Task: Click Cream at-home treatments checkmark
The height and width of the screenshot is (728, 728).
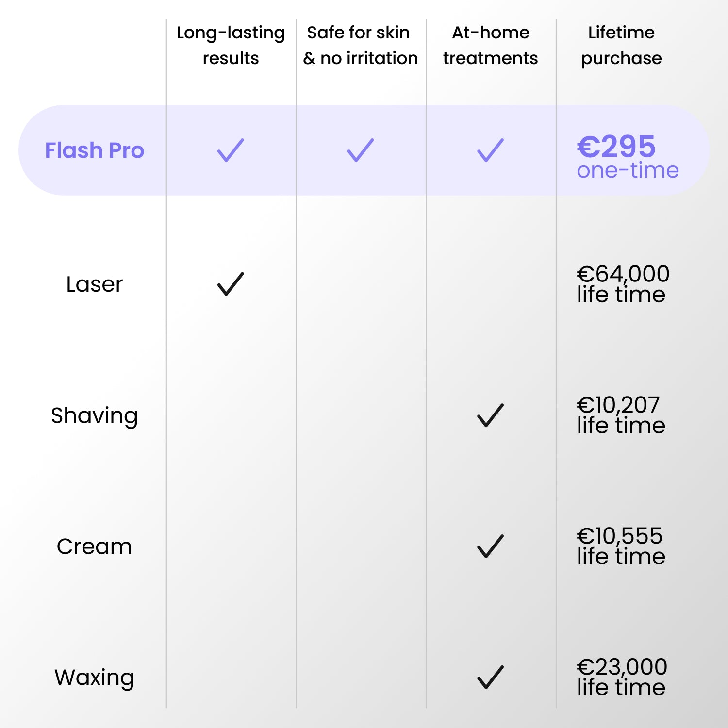Action: (491, 546)
